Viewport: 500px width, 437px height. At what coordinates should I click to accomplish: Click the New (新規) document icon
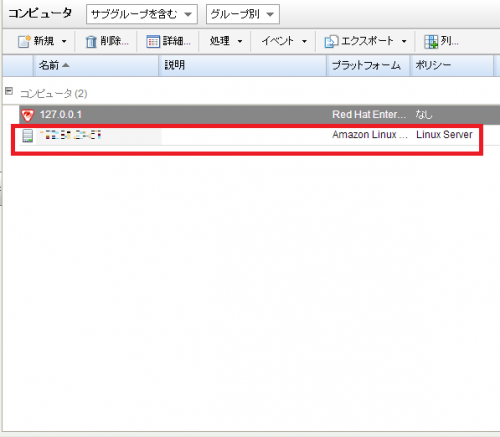point(24,41)
